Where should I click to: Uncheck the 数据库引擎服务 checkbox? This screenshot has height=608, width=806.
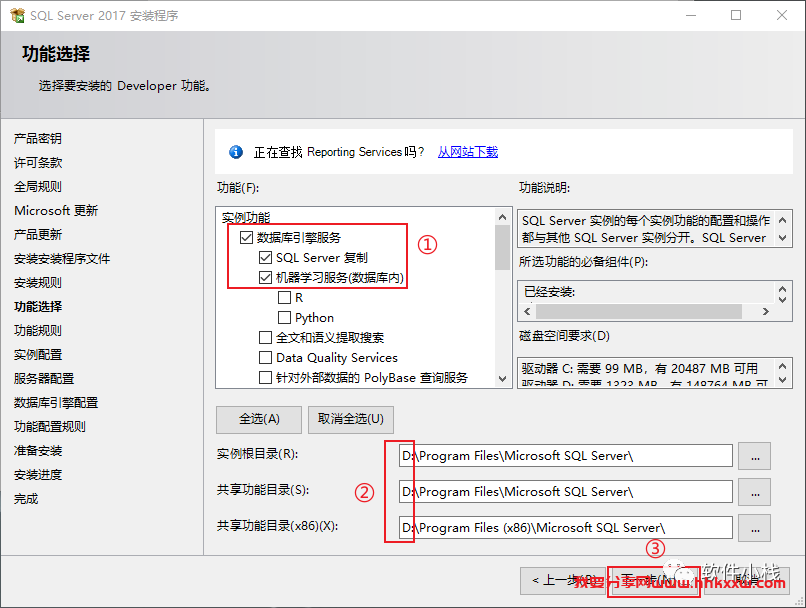coord(246,237)
